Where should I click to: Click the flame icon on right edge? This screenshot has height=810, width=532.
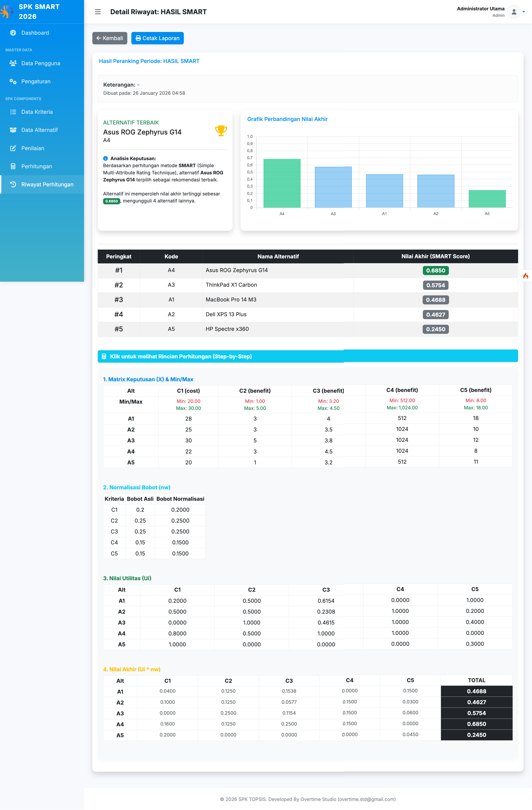(526, 276)
